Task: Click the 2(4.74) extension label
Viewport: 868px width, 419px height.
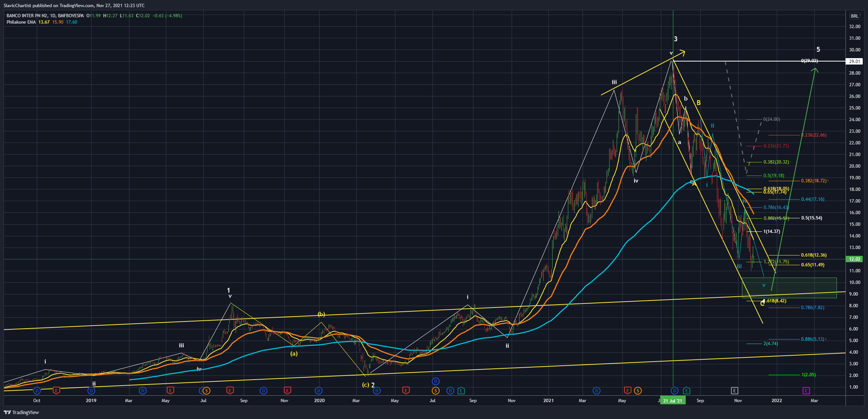Action: tap(770, 344)
